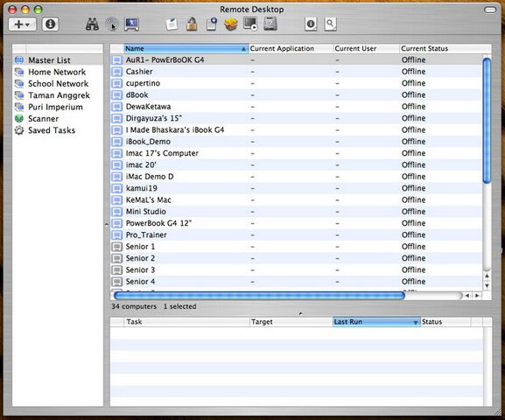Click the Set Startup Disk icon
505x420 pixels.
(270, 24)
